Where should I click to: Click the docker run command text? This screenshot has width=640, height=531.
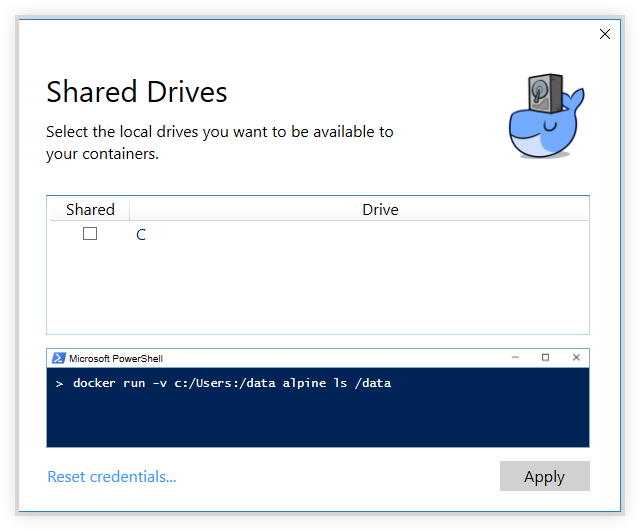pos(232,383)
